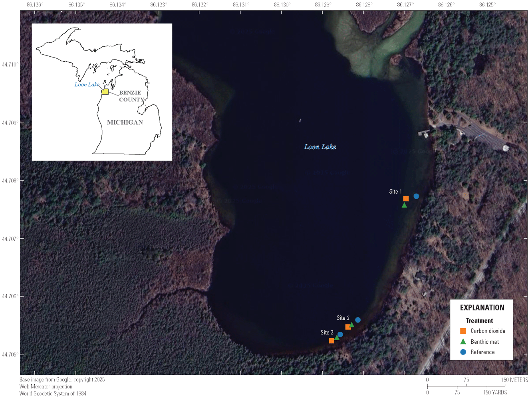Click the white 'Loon Lake' label on the lake
This screenshot has width=532, height=398.
point(320,147)
